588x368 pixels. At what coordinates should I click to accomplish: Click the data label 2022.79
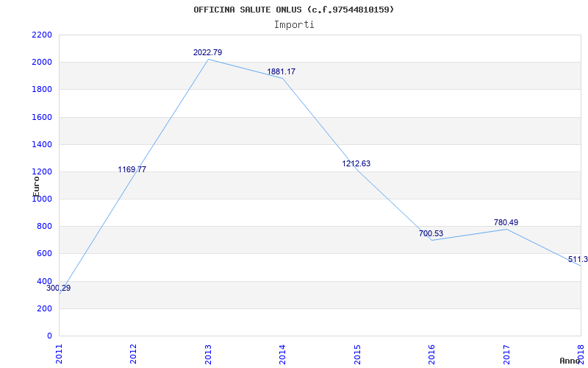point(207,52)
